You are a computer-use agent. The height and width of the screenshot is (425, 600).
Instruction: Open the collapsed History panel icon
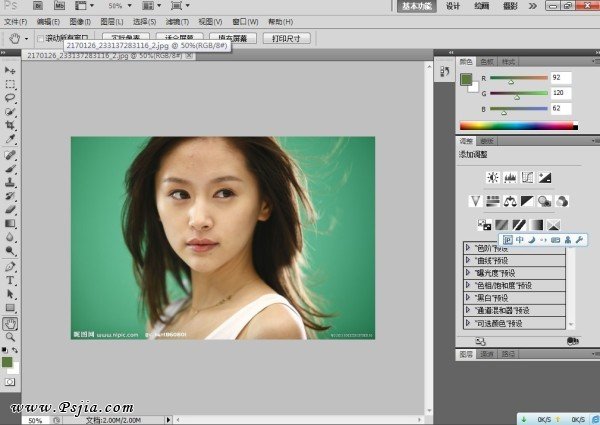(x=445, y=72)
